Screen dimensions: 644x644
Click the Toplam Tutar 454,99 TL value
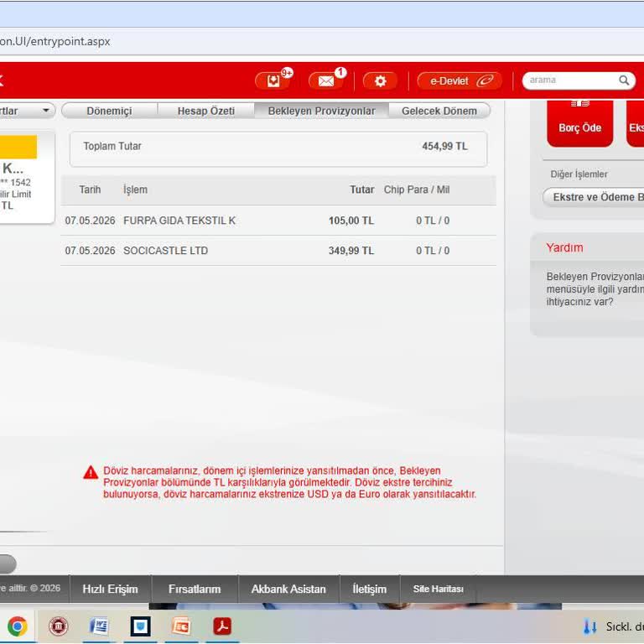coord(444,146)
